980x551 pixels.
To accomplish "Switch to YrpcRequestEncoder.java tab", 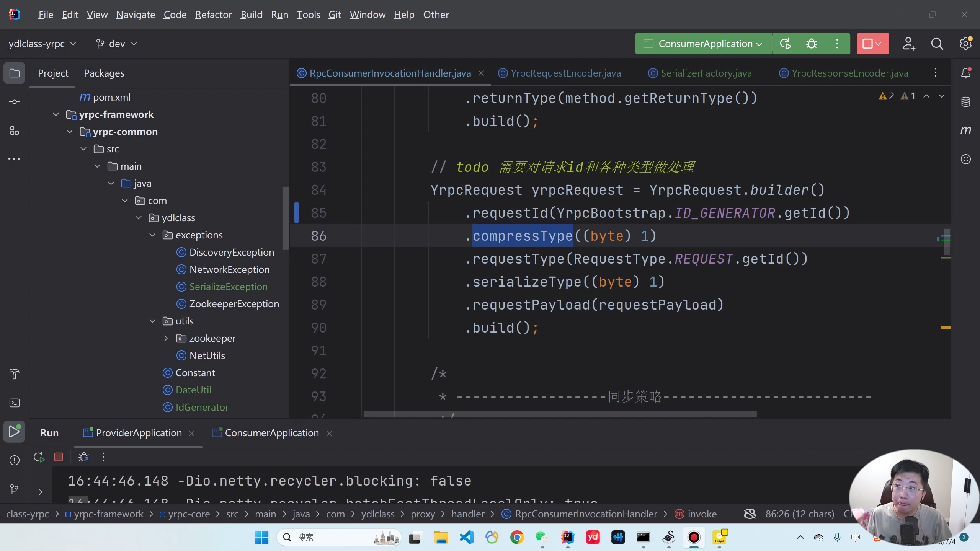I will click(565, 73).
